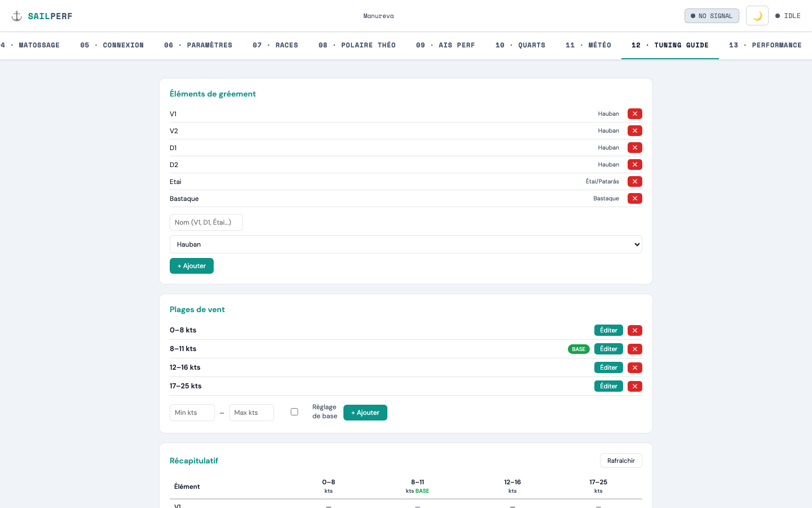Click the Min kts input field
Image resolution: width=812 pixels, height=508 pixels.
(192, 413)
